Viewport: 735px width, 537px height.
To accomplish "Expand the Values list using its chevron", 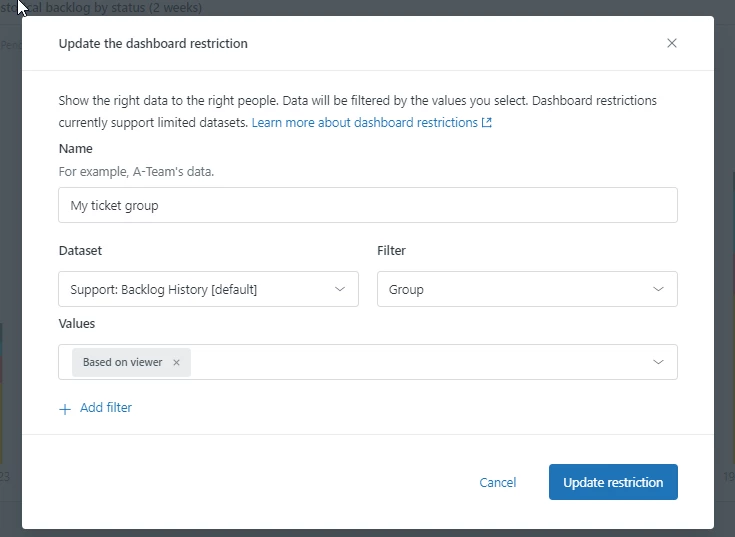I will pyautogui.click(x=658, y=362).
